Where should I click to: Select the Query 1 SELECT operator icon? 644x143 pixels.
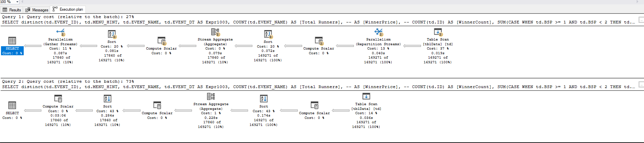click(12, 41)
